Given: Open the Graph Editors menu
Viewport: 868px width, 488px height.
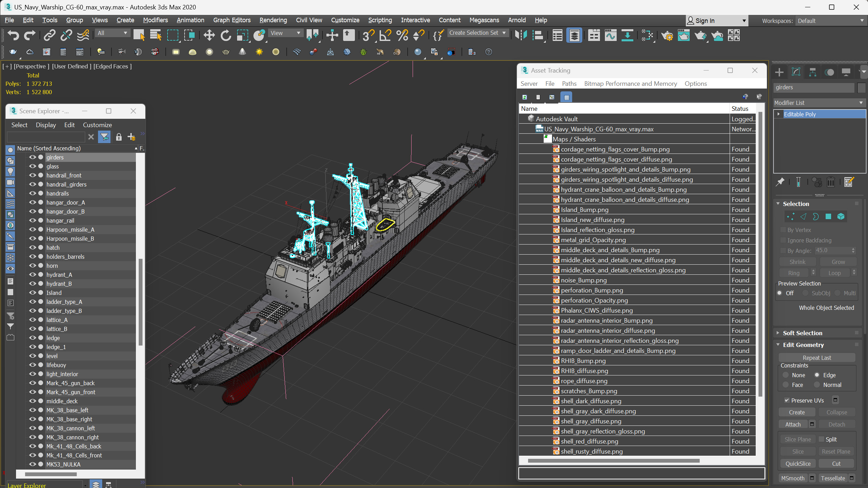Looking at the screenshot, I should 232,20.
